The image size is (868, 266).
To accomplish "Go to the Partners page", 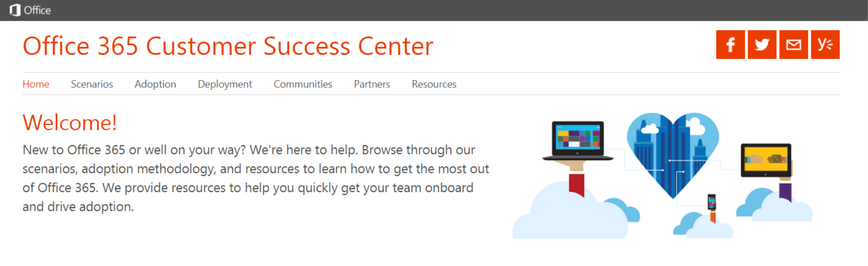I will tap(371, 84).
